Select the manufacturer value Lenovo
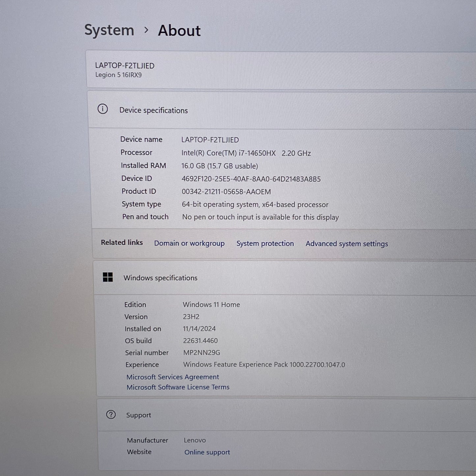Screen dimensions: 476x476 click(195, 440)
